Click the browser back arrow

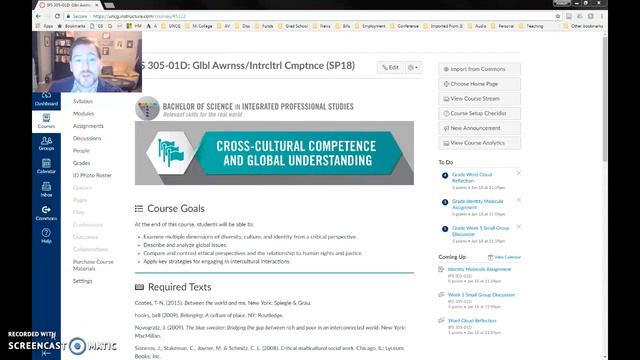pyautogui.click(x=38, y=16)
